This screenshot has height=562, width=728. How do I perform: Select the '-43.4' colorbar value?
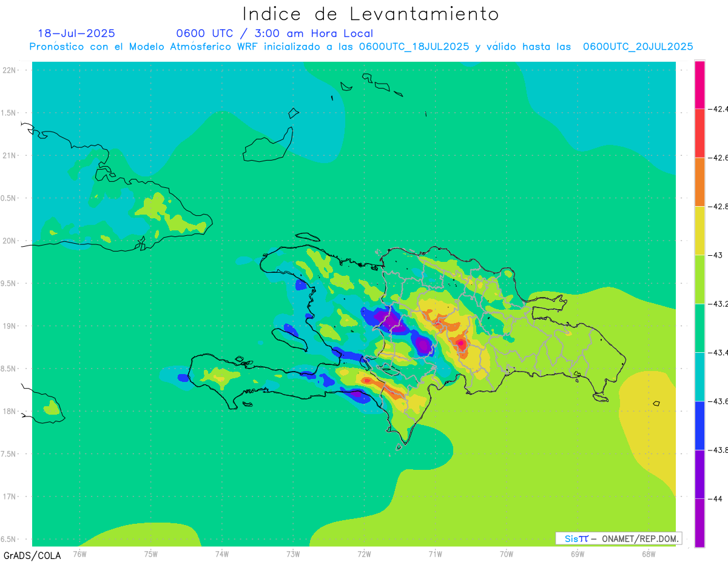pos(717,353)
